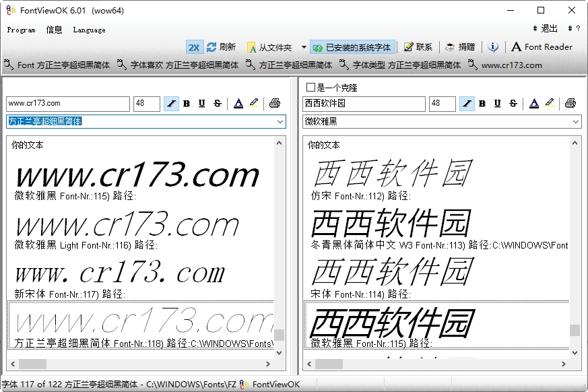Click the right panel print icon

pos(570,104)
